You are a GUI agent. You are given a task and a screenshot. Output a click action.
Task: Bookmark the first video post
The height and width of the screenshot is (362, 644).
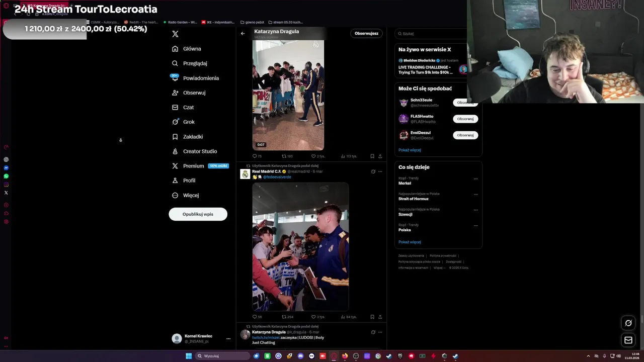(372, 156)
